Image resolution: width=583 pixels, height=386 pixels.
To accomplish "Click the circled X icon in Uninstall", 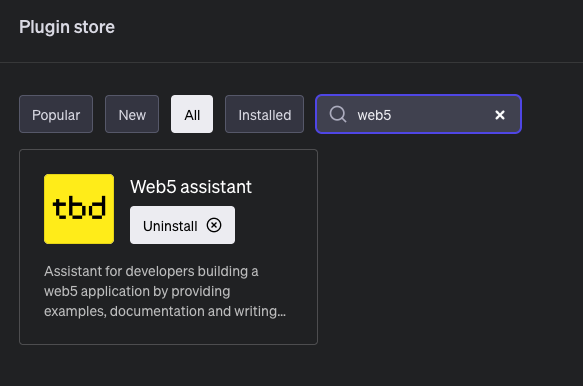I will pos(214,225).
